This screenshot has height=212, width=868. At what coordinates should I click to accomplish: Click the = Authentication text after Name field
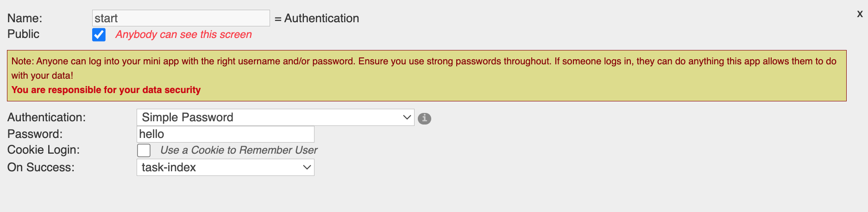[317, 19]
